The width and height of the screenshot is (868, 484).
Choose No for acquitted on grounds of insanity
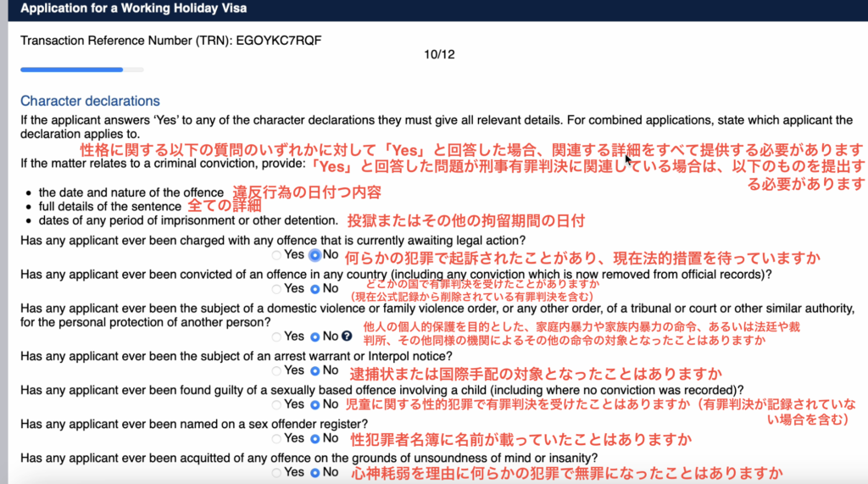(315, 472)
